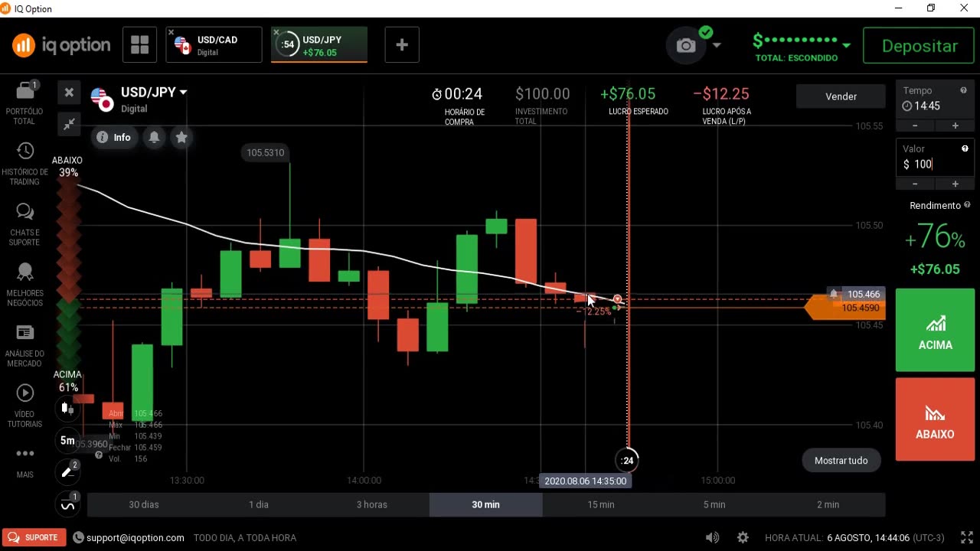Click the camera screenshot icon
The width and height of the screenshot is (980, 551).
click(686, 46)
